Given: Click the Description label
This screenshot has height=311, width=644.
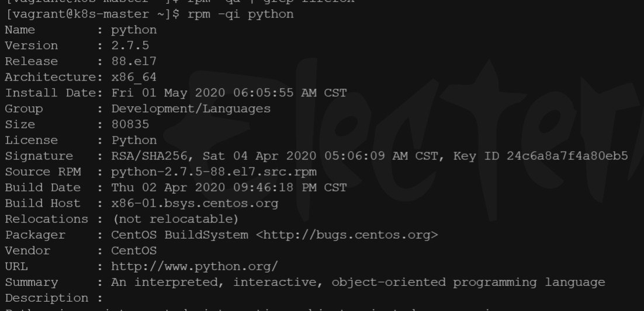Looking at the screenshot, I should pos(46,298).
